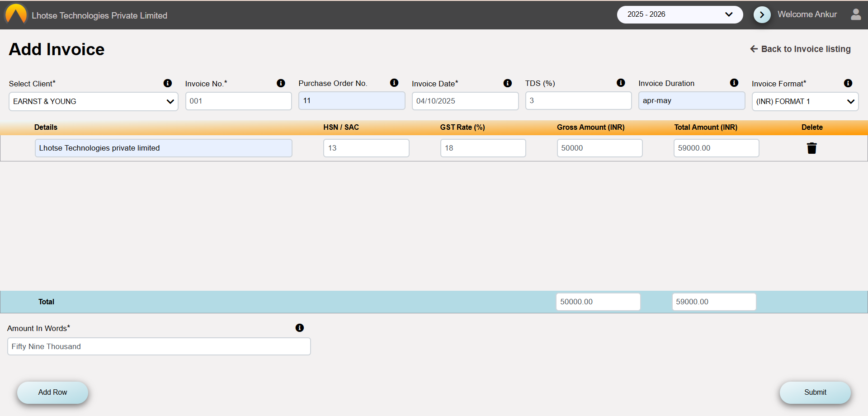Click the Gross Amount (INR) column header
868x416 pixels.
(x=590, y=127)
